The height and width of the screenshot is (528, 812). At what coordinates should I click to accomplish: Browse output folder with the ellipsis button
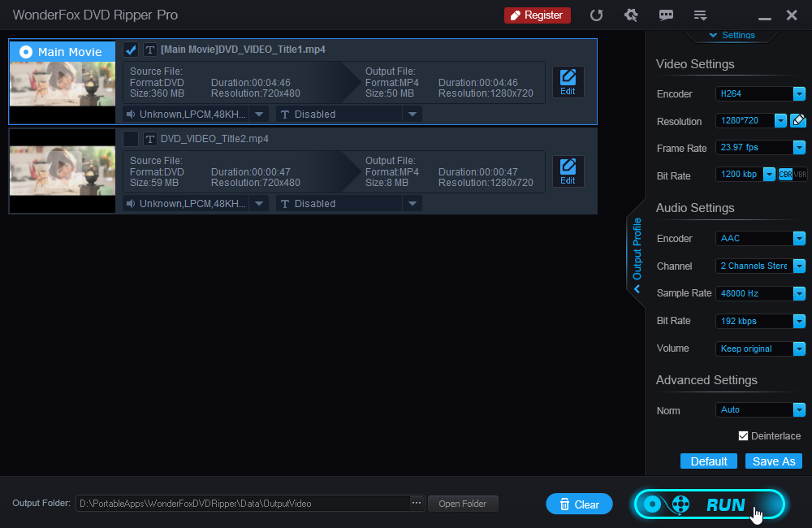417,503
